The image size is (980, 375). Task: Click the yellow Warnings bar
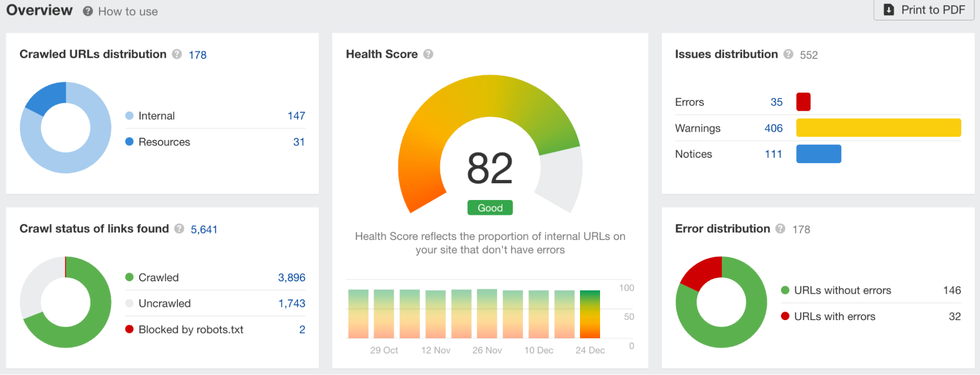[x=878, y=128]
